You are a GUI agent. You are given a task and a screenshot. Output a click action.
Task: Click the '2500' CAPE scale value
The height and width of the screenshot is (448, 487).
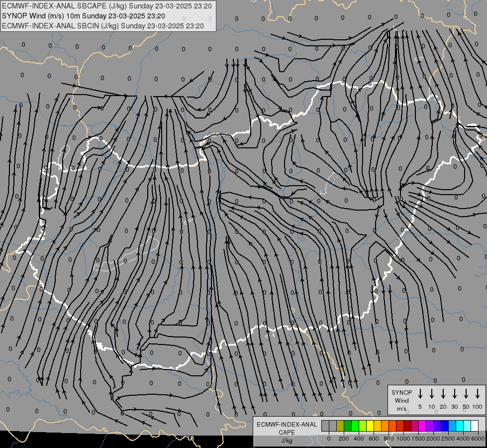point(448,439)
